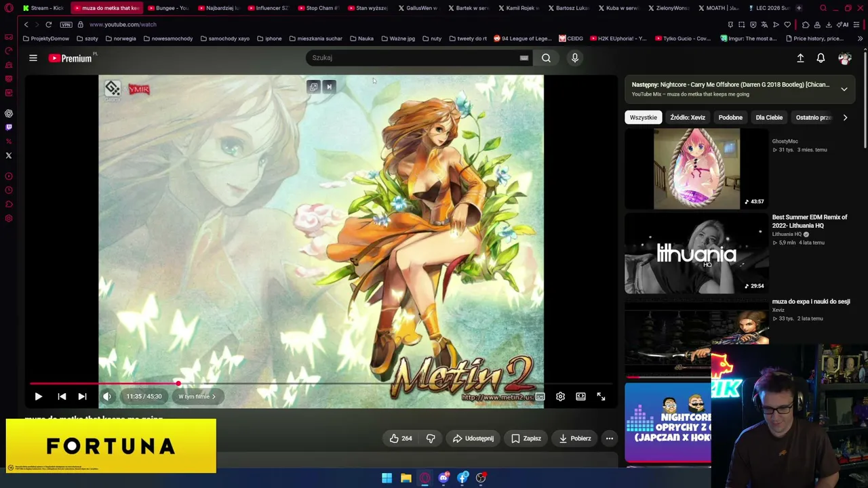Show hidden bookmarks with double chevron
Image resolution: width=868 pixels, height=488 pixels.
click(x=860, y=39)
